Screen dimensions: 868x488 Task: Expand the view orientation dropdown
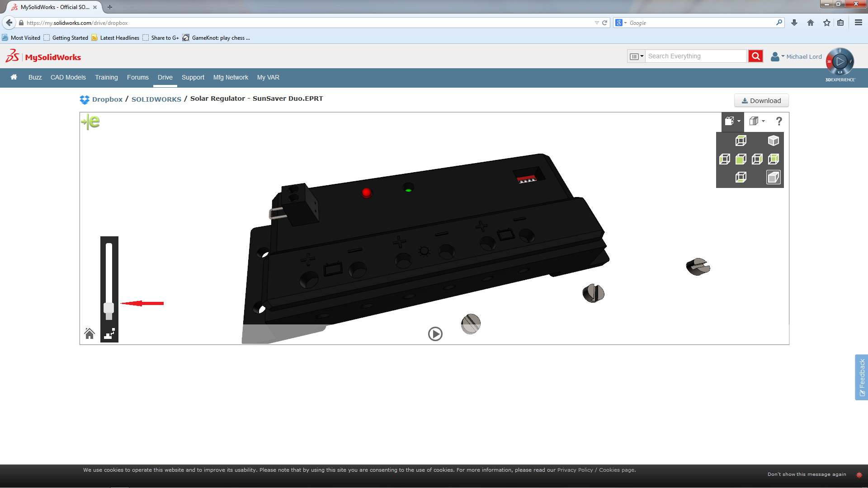click(732, 121)
